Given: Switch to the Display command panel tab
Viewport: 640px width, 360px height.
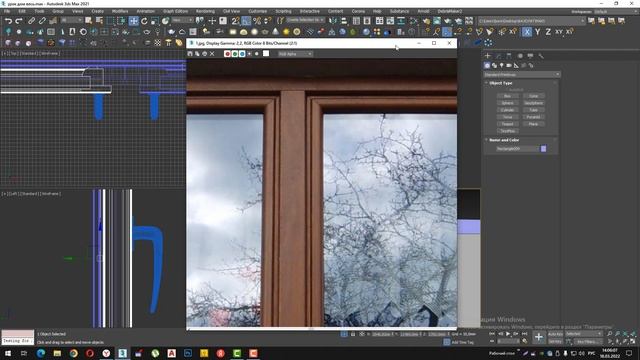Looking at the screenshot, I should (x=530, y=56).
